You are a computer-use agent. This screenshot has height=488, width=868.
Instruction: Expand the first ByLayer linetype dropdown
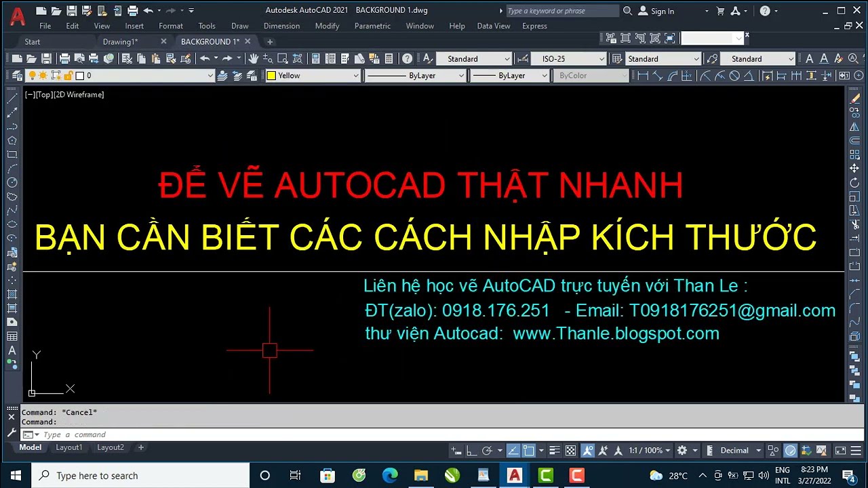415,76
